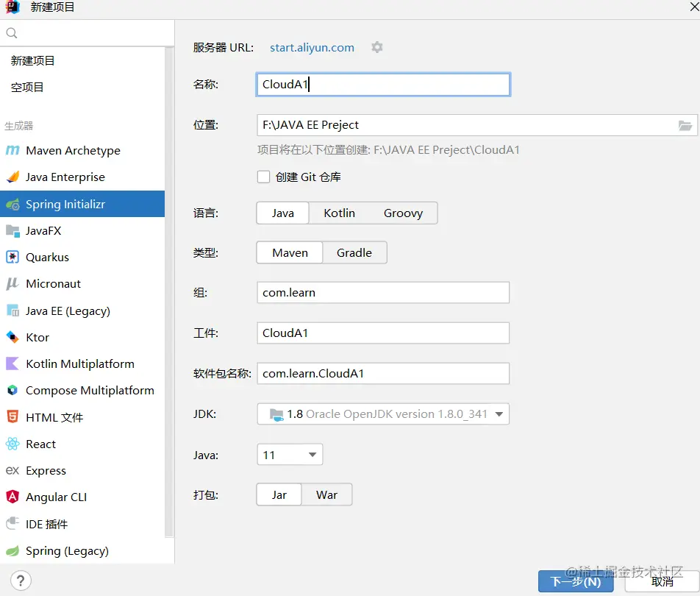Screen dimensions: 700x596
Task: Select the 新建项目 list entry
Action: tap(82, 61)
